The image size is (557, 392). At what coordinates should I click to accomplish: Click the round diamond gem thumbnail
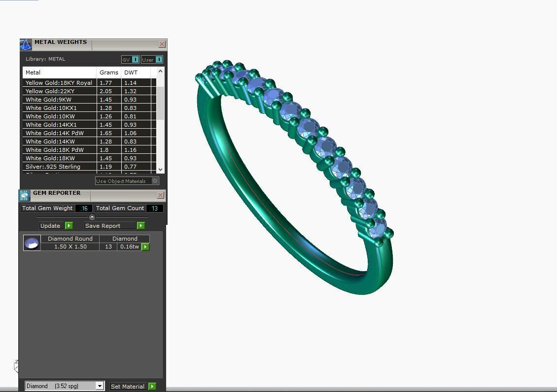[32, 243]
